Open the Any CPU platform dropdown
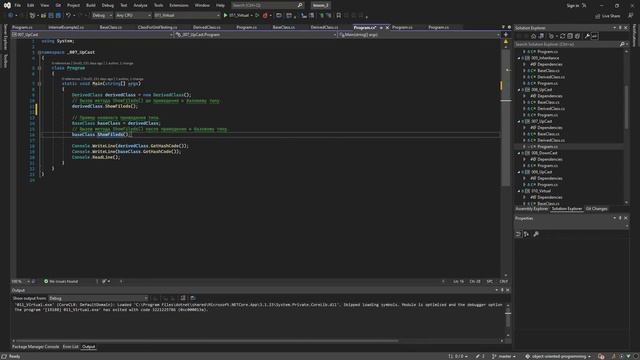This screenshot has width=640, height=360. pyautogui.click(x=133, y=16)
